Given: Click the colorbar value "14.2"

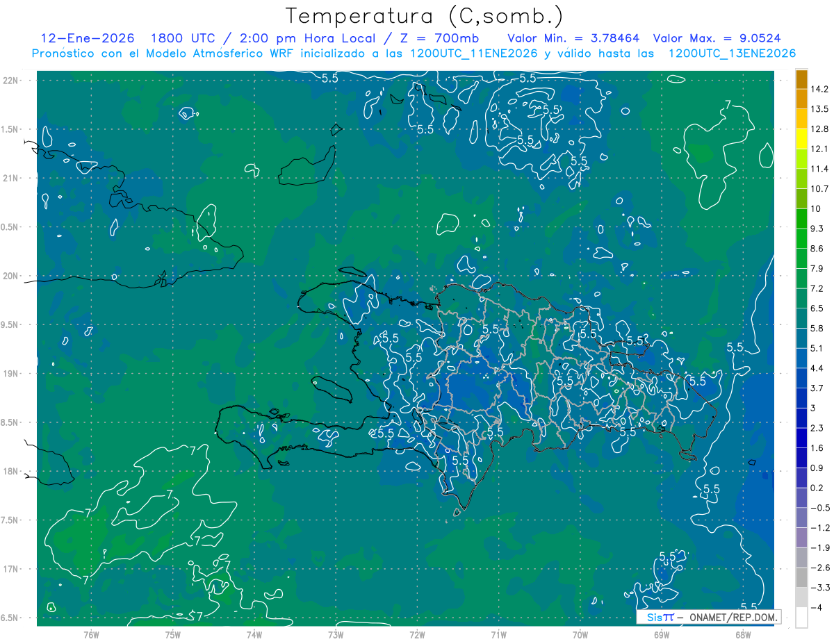Looking at the screenshot, I should (x=819, y=89).
